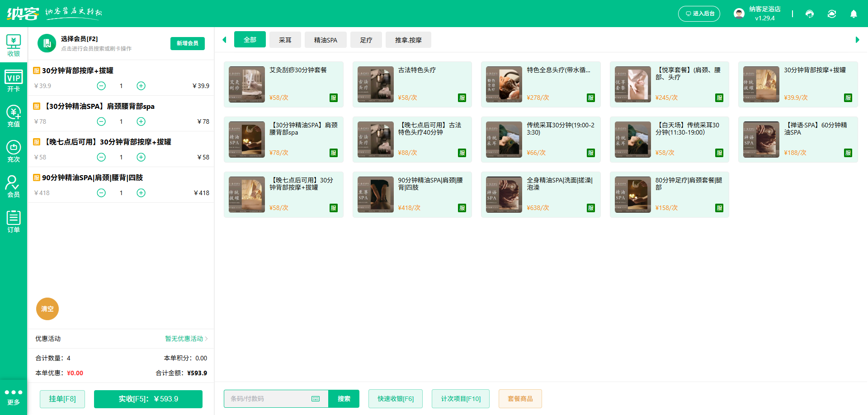
Task: Click the 新增会员 button
Action: 187,43
